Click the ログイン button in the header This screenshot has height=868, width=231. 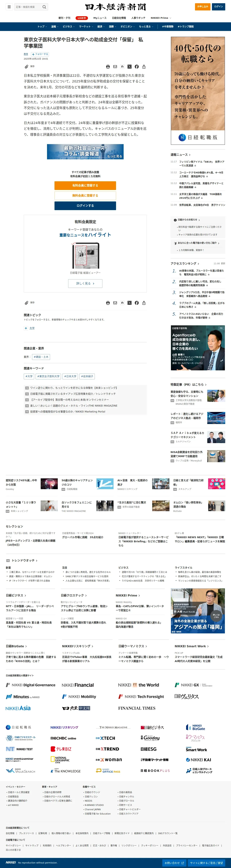point(219,7)
